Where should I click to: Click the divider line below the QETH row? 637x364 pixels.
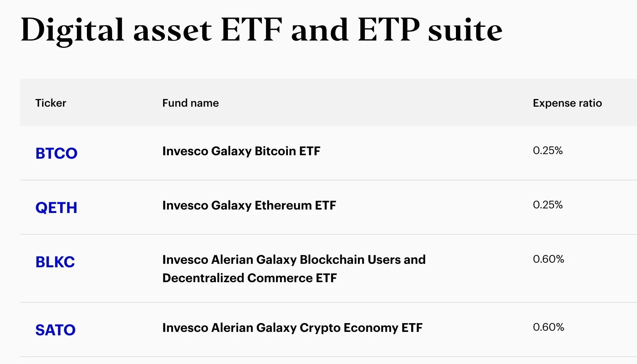[x=328, y=234]
